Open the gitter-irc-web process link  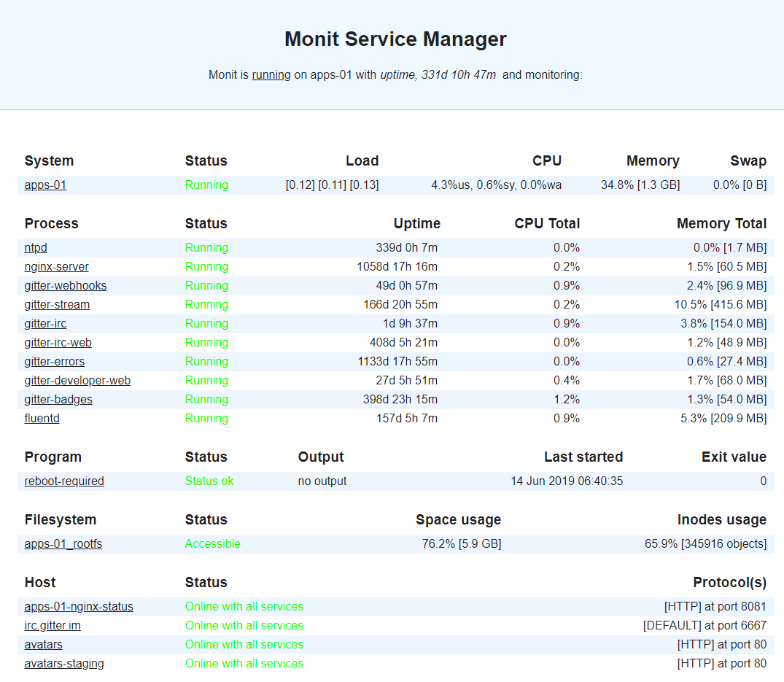point(58,343)
